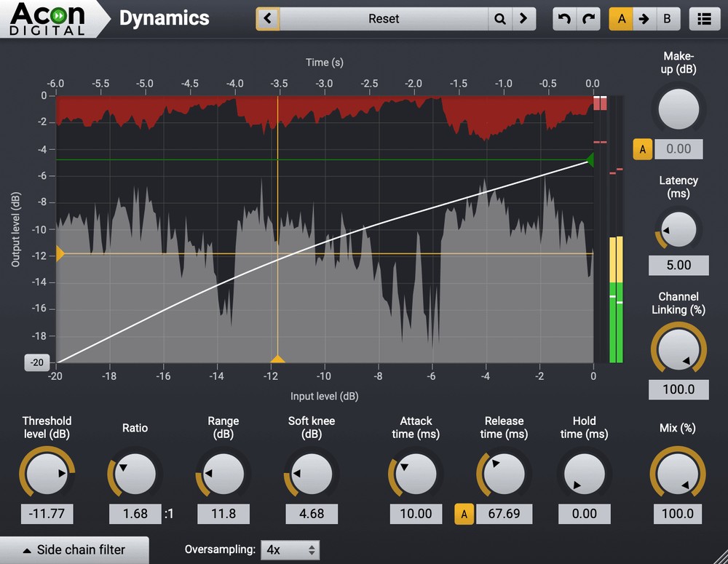The image size is (728, 564).
Task: Click the Mix percentage knob
Action: point(677,472)
